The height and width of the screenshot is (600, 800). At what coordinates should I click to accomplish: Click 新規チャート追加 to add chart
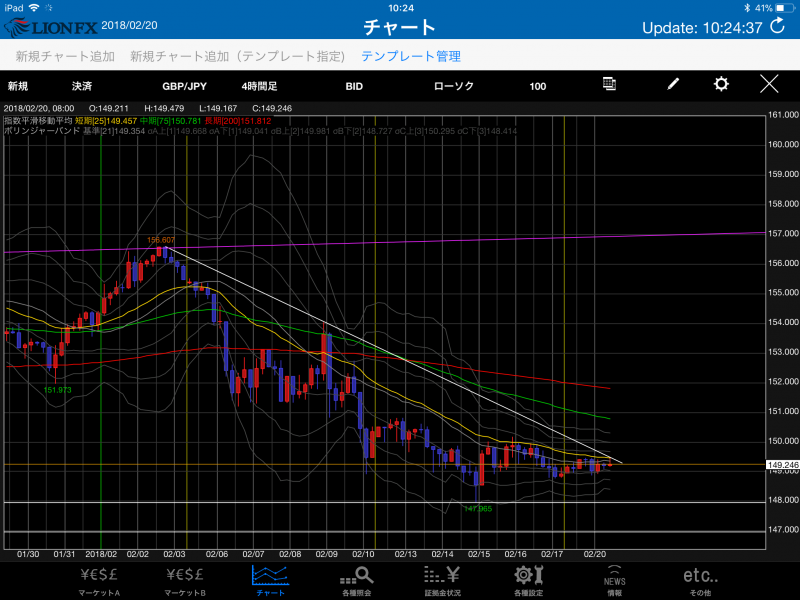point(65,56)
